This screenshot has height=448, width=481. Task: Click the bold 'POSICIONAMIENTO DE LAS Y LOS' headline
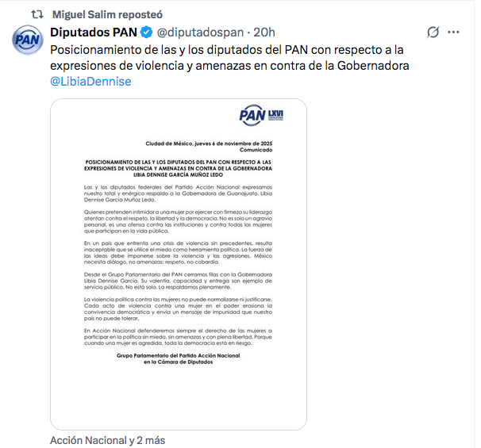pyautogui.click(x=179, y=168)
